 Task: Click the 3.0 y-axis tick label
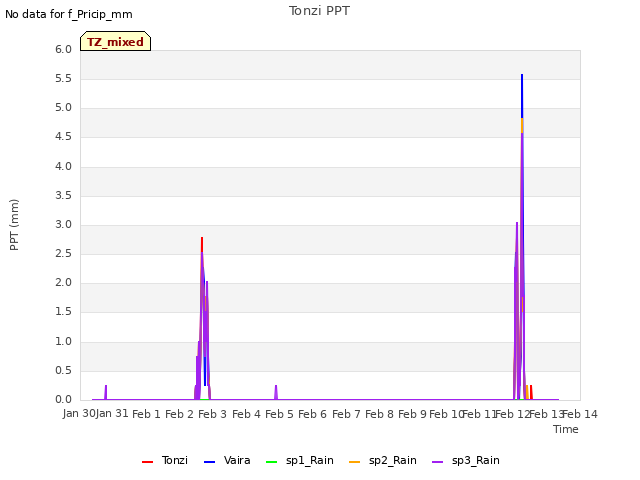click(63, 224)
